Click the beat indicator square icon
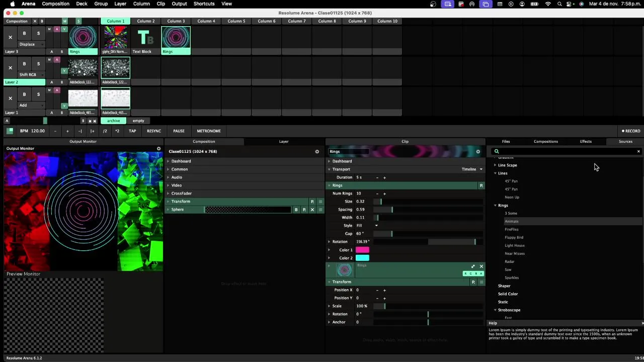Screen dimensions: 644x362 coord(10,131)
